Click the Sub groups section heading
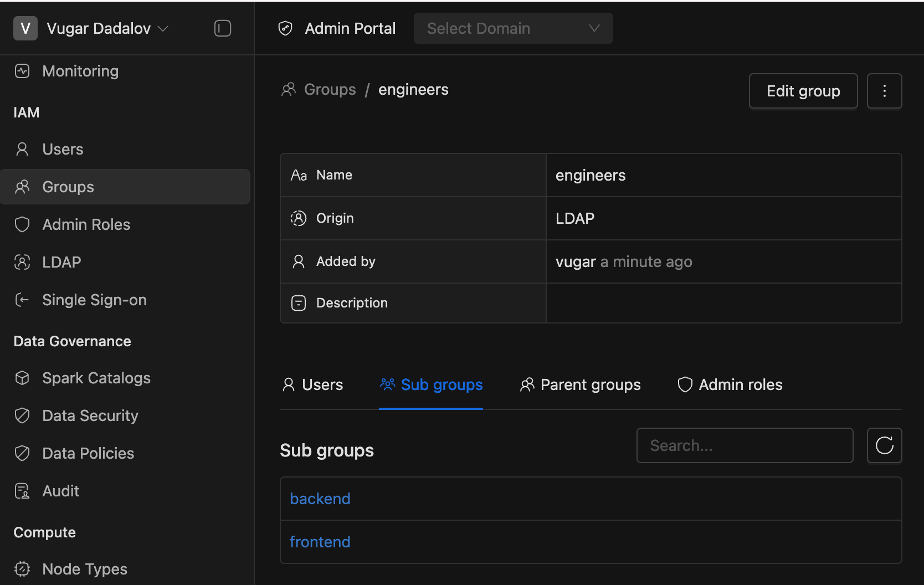Image resolution: width=924 pixels, height=585 pixels. 327,450
